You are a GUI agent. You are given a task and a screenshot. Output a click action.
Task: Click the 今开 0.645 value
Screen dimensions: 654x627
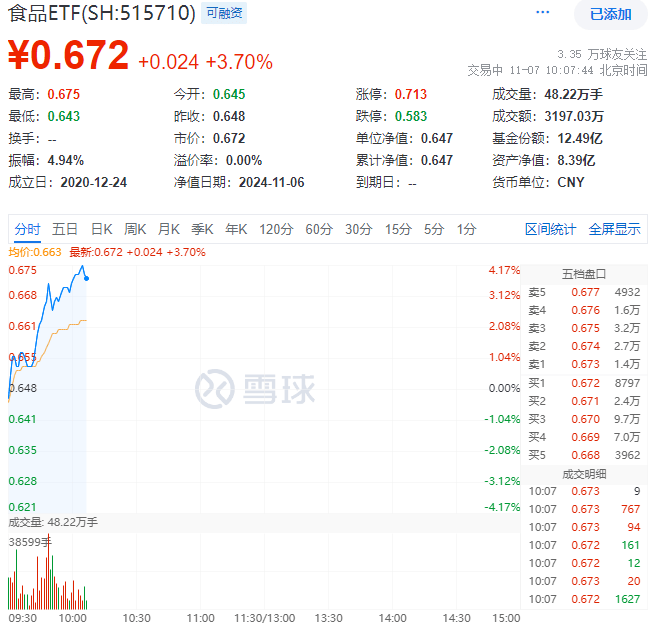click(x=229, y=94)
